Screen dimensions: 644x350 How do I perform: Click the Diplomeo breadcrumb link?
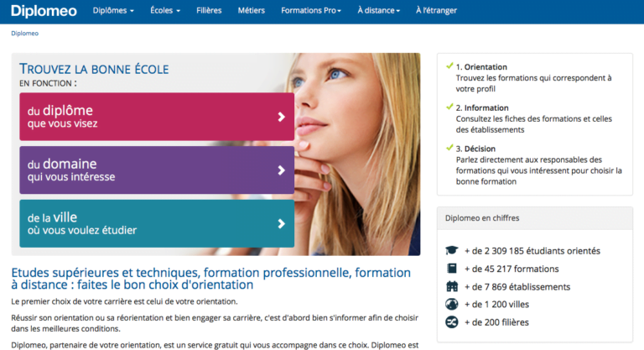[x=24, y=34]
